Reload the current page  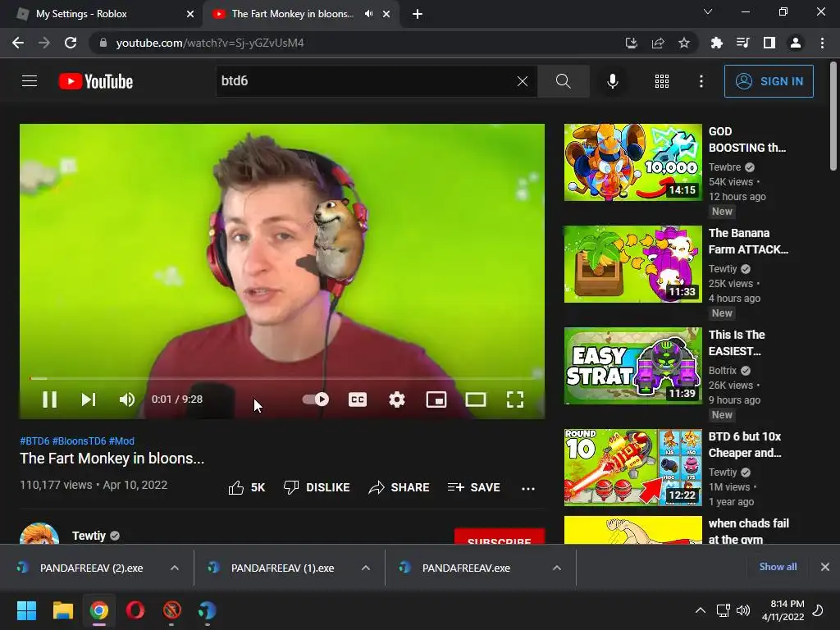coord(71,43)
